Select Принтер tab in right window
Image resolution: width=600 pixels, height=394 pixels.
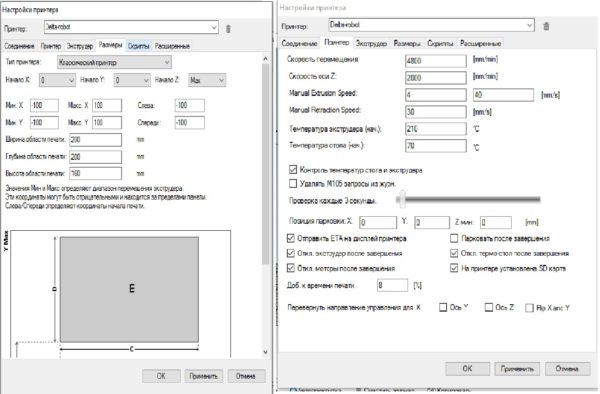click(336, 42)
